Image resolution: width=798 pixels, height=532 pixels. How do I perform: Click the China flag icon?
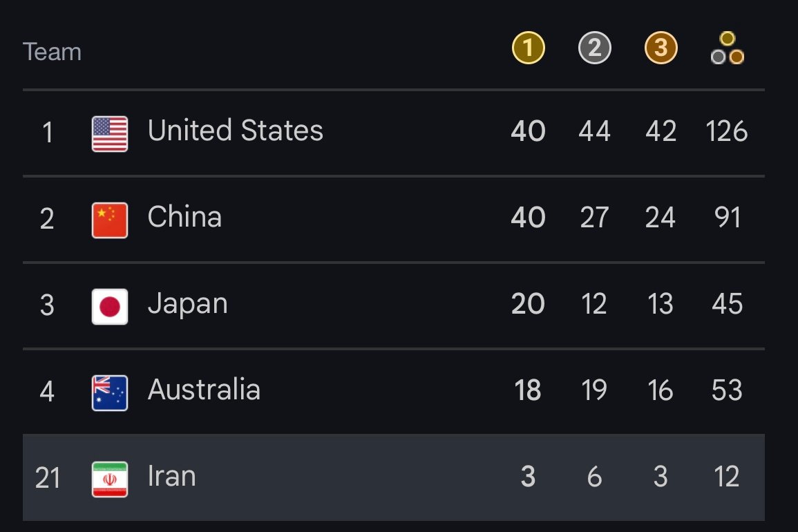coord(109,220)
